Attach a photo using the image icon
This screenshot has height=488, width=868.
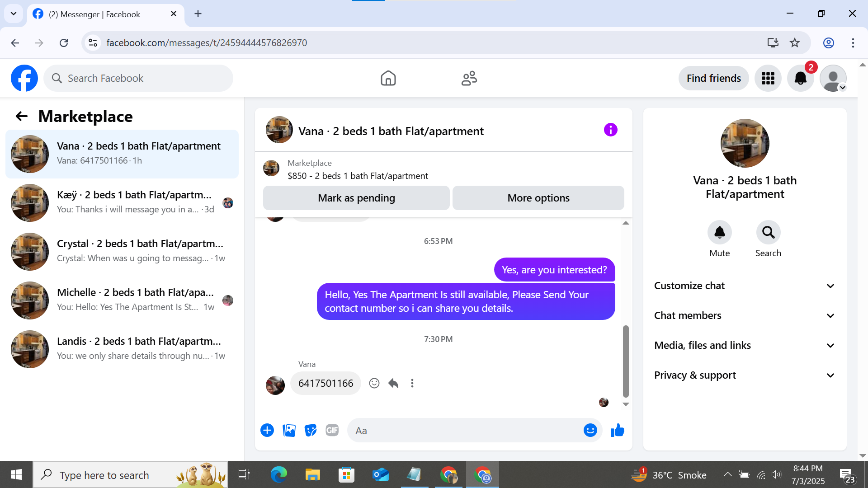tap(289, 430)
